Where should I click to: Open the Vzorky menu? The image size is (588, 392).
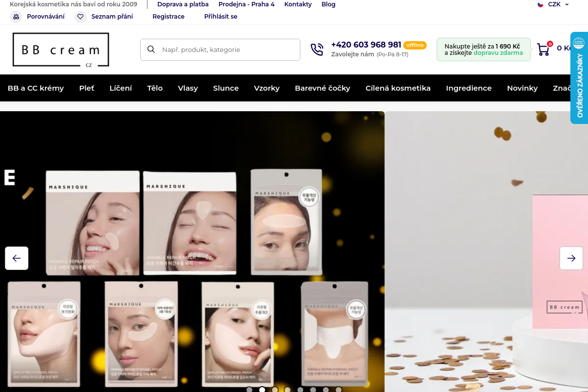(x=267, y=88)
